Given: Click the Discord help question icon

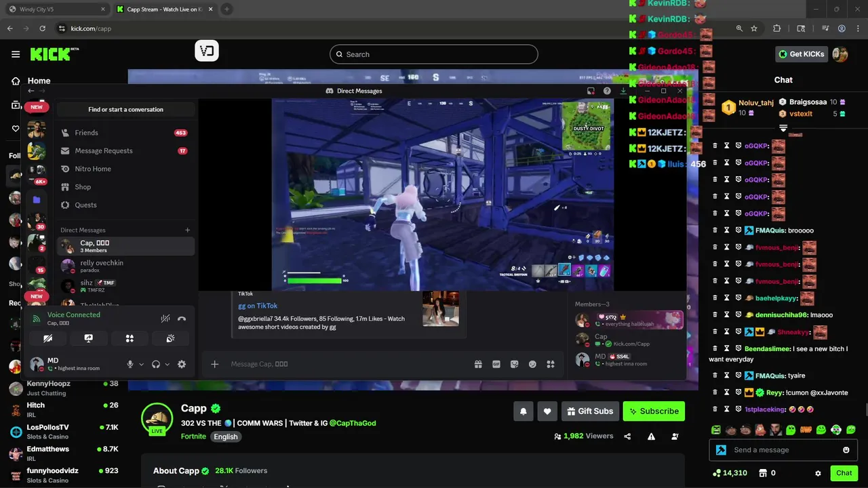Looking at the screenshot, I should click(607, 91).
